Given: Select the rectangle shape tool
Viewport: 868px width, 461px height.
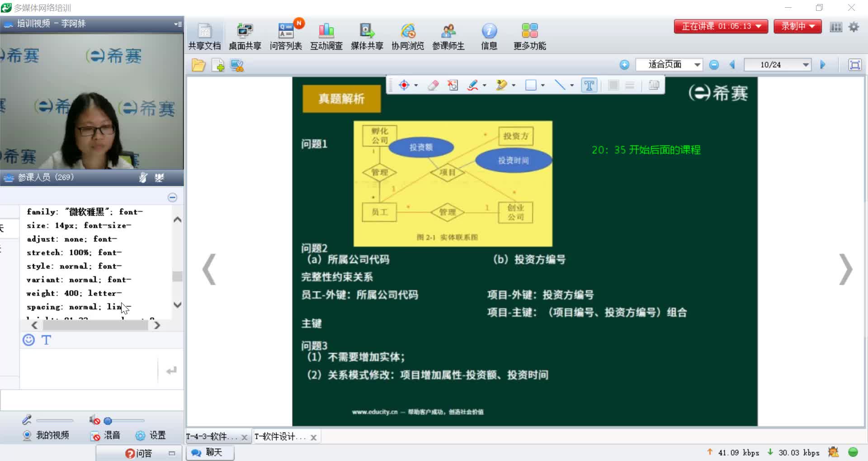Looking at the screenshot, I should coord(531,85).
